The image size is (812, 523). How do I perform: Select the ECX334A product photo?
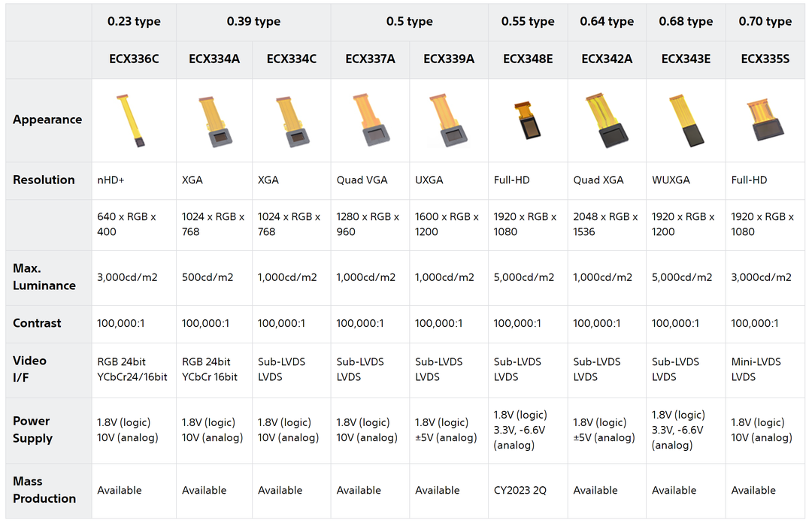click(x=214, y=121)
